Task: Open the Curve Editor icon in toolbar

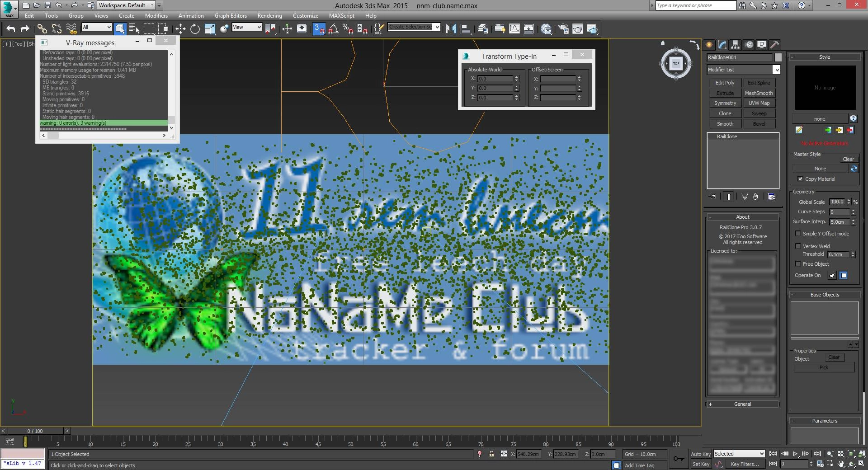Action: pyautogui.click(x=514, y=29)
